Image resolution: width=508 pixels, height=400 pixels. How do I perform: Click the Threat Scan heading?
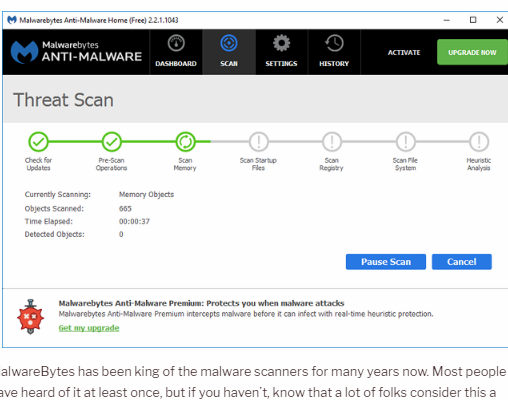63,100
